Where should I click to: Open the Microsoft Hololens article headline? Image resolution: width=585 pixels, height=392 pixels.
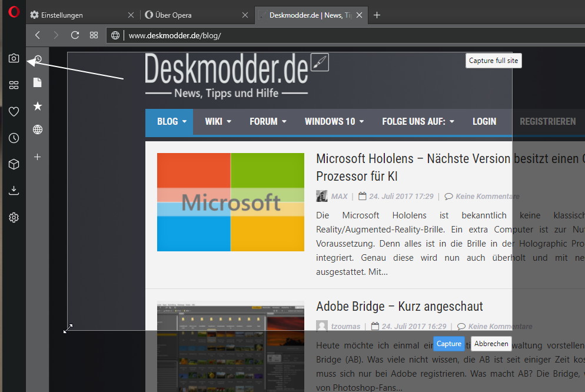450,167
